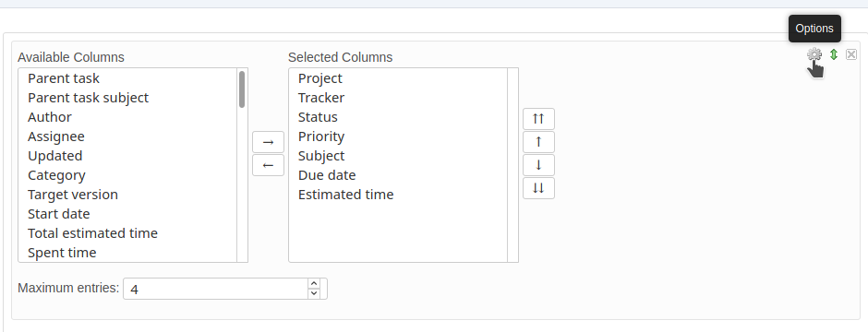Decrease Maximum entries with down stepper
The width and height of the screenshot is (868, 332).
(x=314, y=293)
